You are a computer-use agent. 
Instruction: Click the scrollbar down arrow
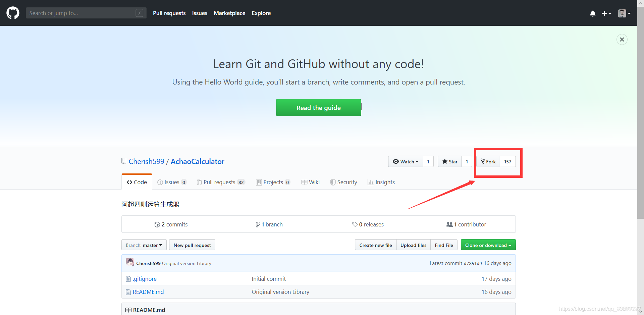[x=640, y=312]
